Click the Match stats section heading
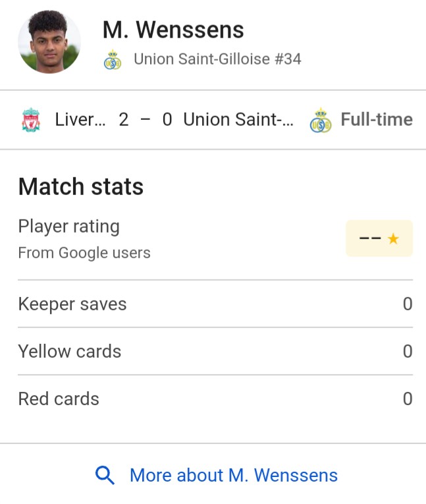Screen dimensions: 426x504 coord(81,186)
